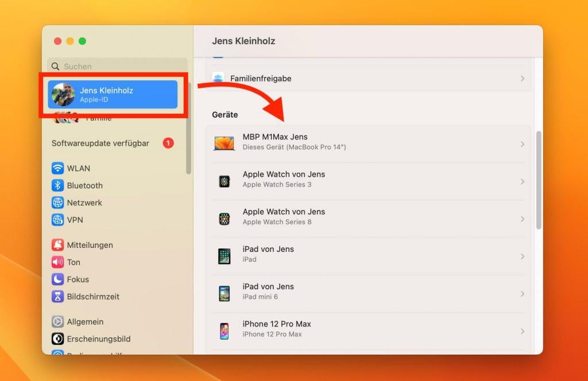Open Familienfreigabe settings
Screen dimensions: 588x381
point(368,78)
